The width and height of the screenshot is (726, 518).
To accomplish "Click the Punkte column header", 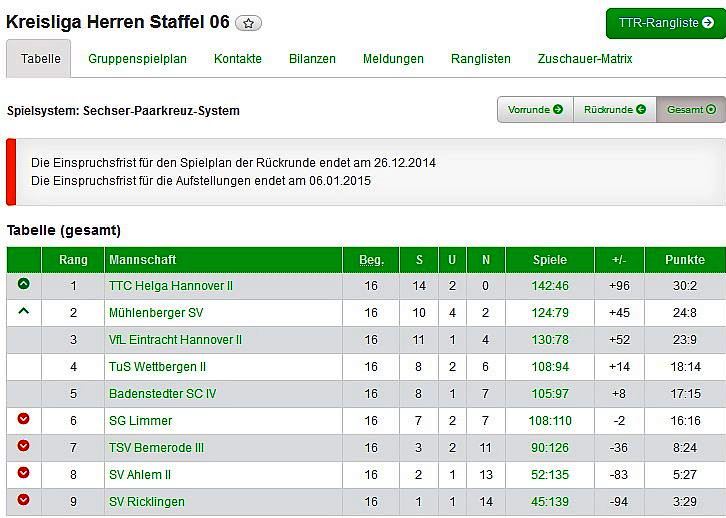I will [x=684, y=260].
